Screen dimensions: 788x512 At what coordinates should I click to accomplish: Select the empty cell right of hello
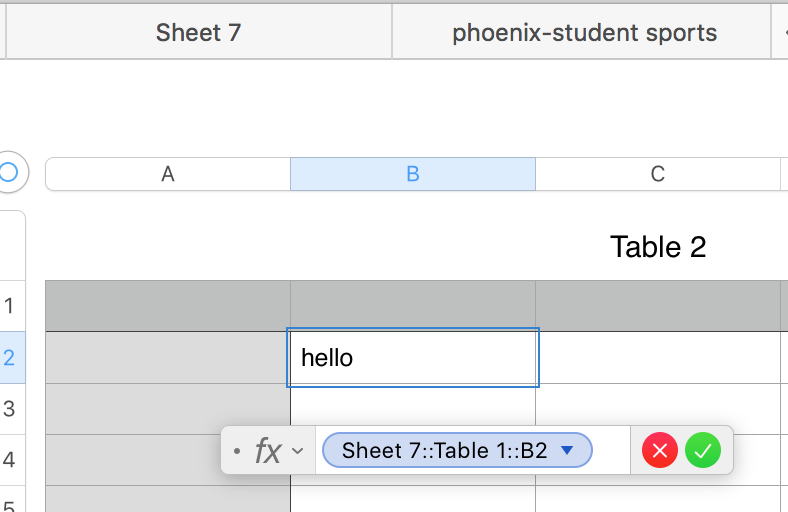tap(657, 357)
